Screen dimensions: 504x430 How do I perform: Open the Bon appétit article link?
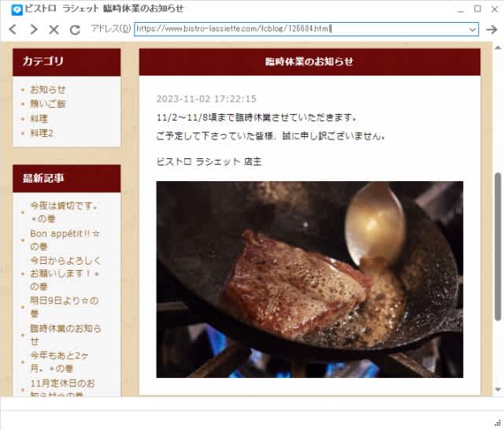(65, 240)
